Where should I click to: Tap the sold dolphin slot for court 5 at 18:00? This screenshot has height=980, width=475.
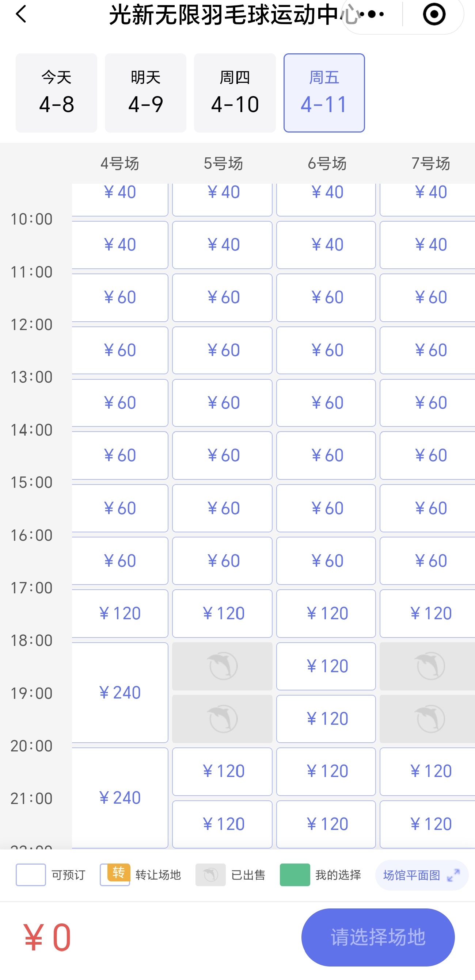coord(222,666)
